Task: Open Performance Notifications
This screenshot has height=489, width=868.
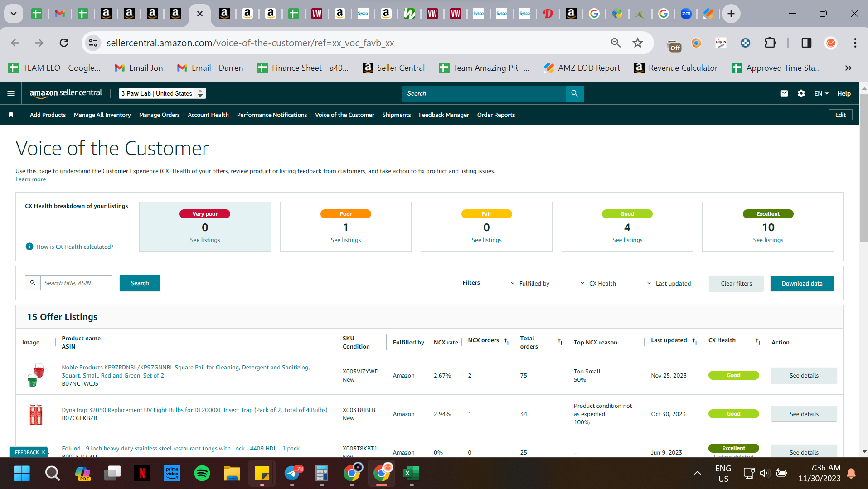Action: tap(272, 115)
